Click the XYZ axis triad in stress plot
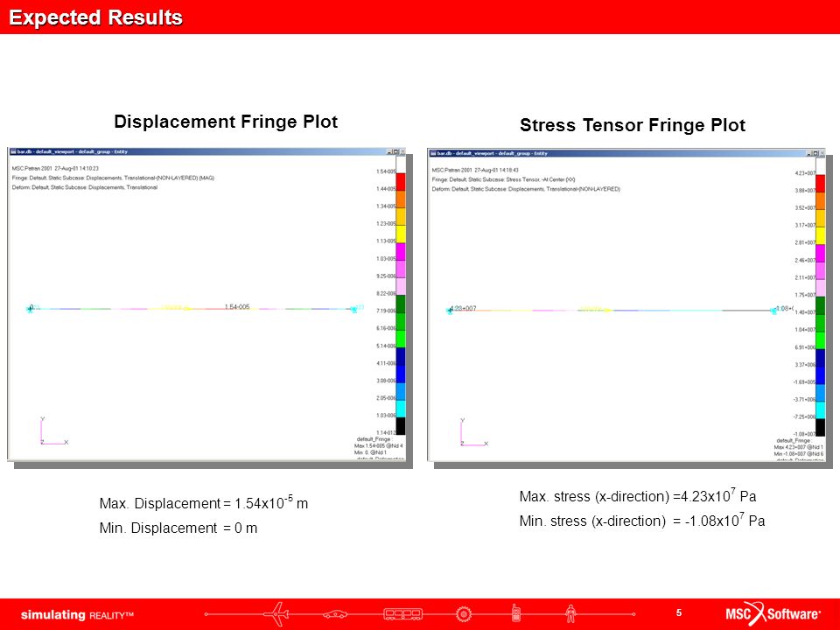The image size is (840, 630). coord(473,433)
